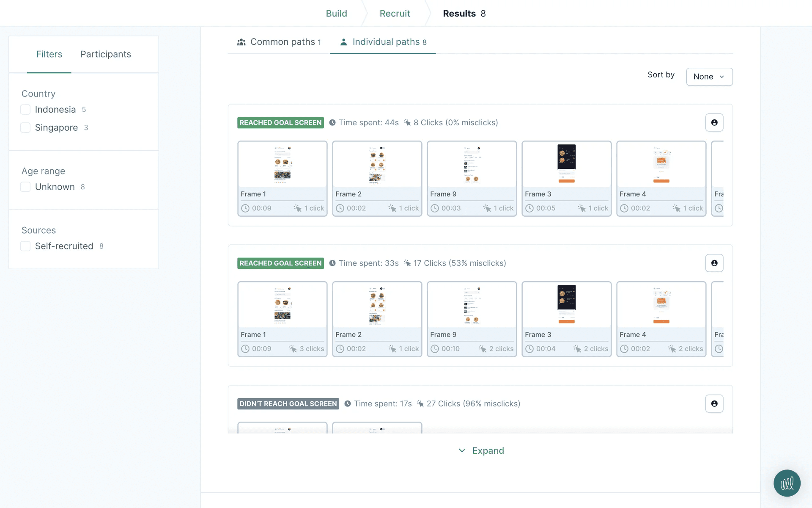Open the Sort by None dropdown
812x508 pixels.
(709, 77)
